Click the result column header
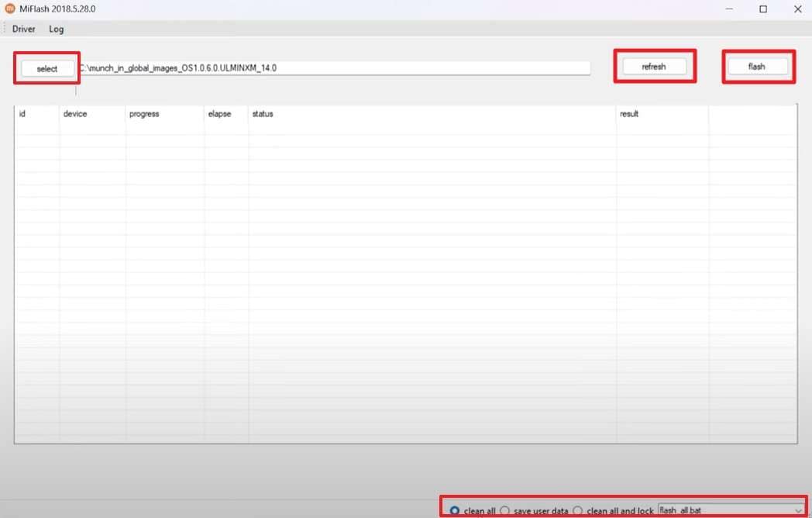The height and width of the screenshot is (518, 812). click(662, 113)
